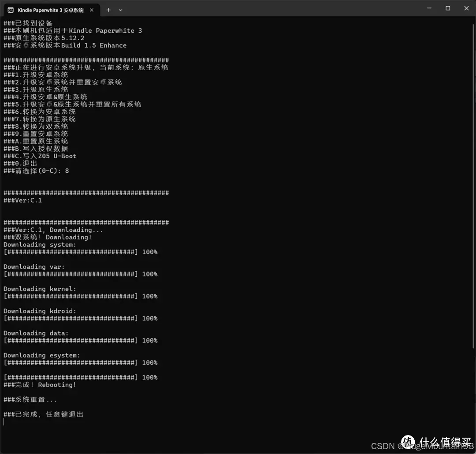The image size is (476, 454).
Task: Click menu line '###5.升级安卓&原生系统并重置所有系统'
Action: point(73,104)
